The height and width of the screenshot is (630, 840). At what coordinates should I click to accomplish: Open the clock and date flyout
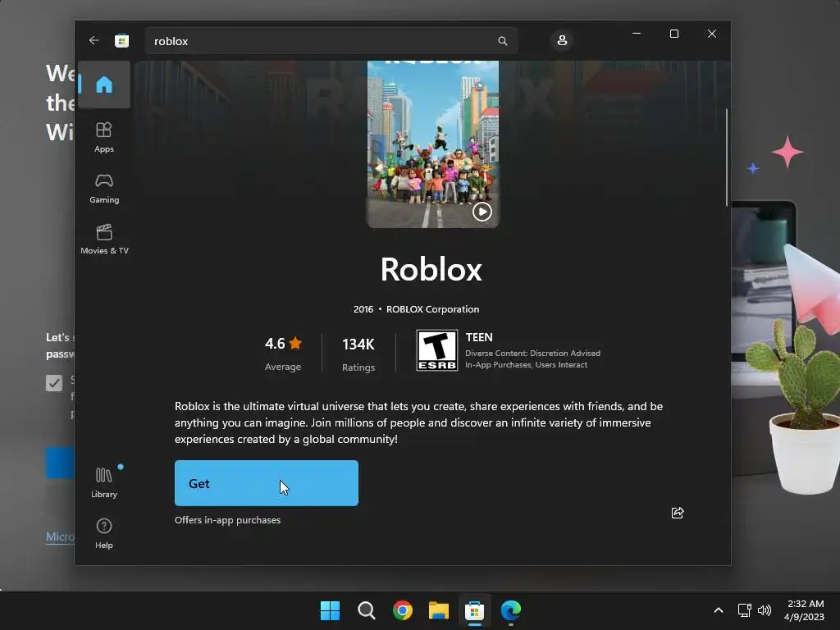[x=804, y=610]
